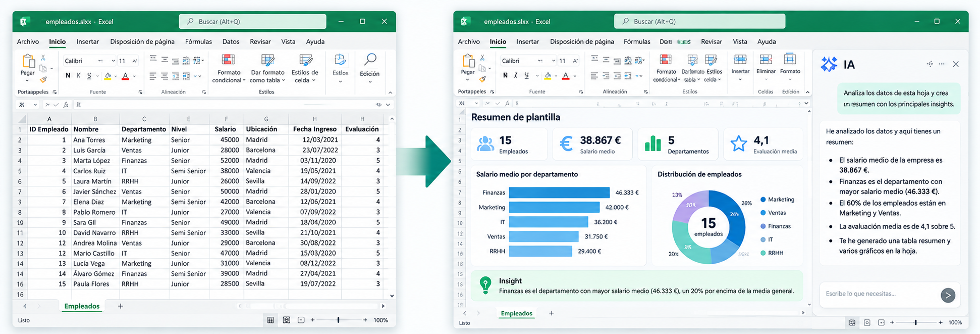Toggle italic in right window ribbon
This screenshot has height=334, width=980.
click(515, 75)
